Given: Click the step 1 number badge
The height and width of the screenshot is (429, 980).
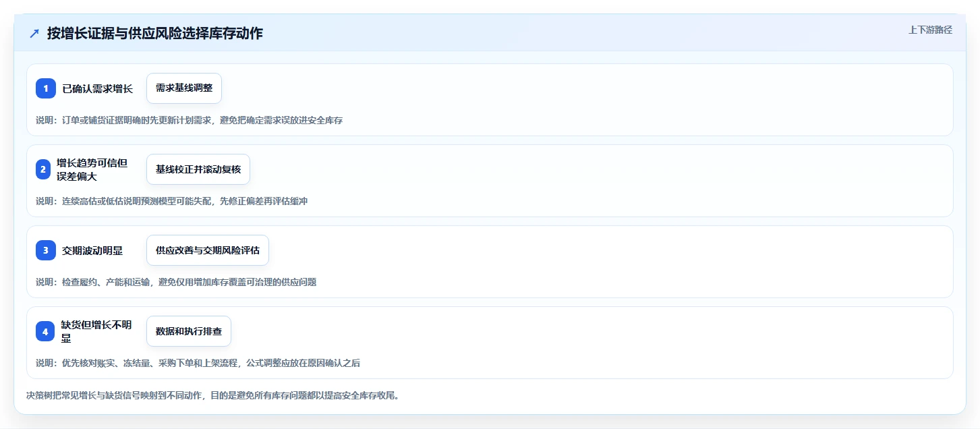Looking at the screenshot, I should (x=46, y=88).
